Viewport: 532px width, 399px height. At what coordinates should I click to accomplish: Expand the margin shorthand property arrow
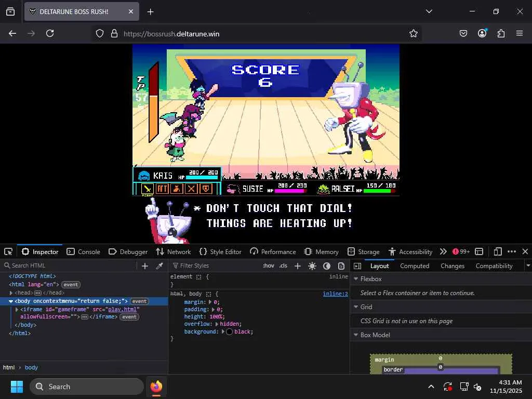click(210, 302)
